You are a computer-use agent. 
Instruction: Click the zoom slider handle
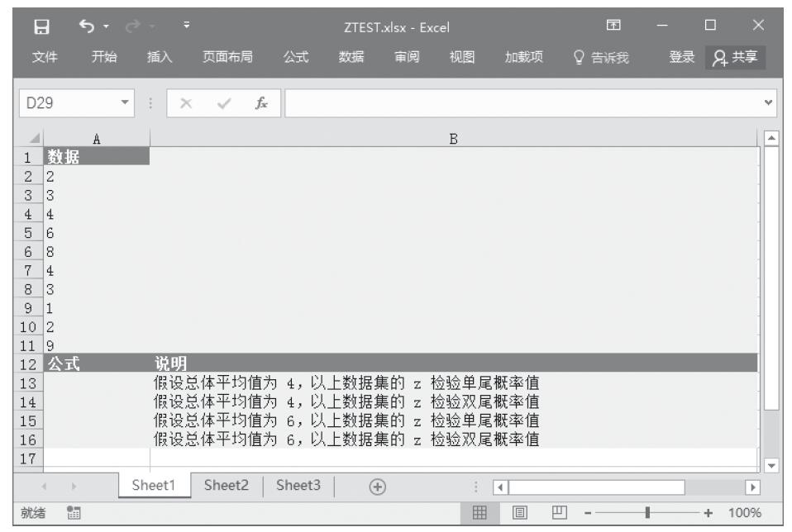[647, 513]
